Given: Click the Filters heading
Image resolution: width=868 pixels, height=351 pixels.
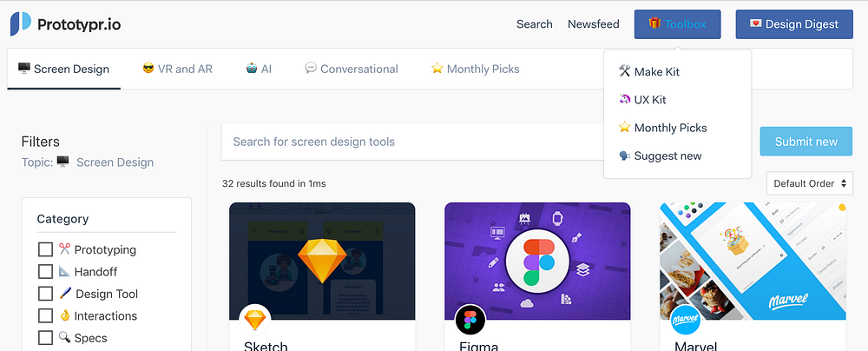Looking at the screenshot, I should 41,142.
